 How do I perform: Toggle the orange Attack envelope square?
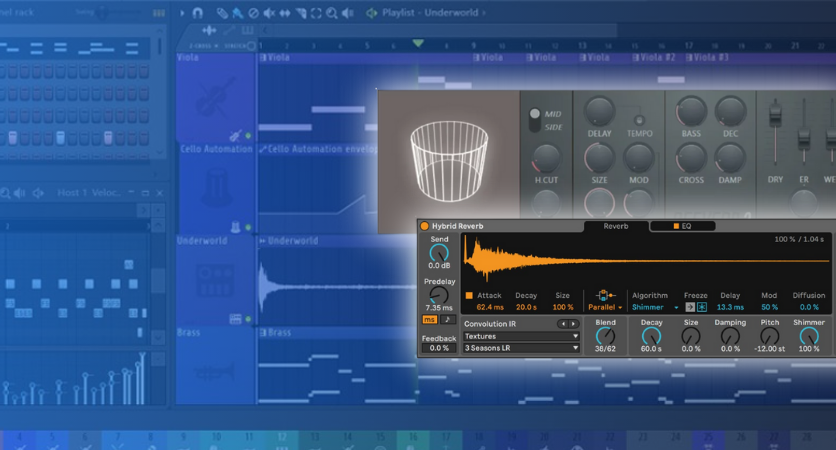tap(470, 296)
